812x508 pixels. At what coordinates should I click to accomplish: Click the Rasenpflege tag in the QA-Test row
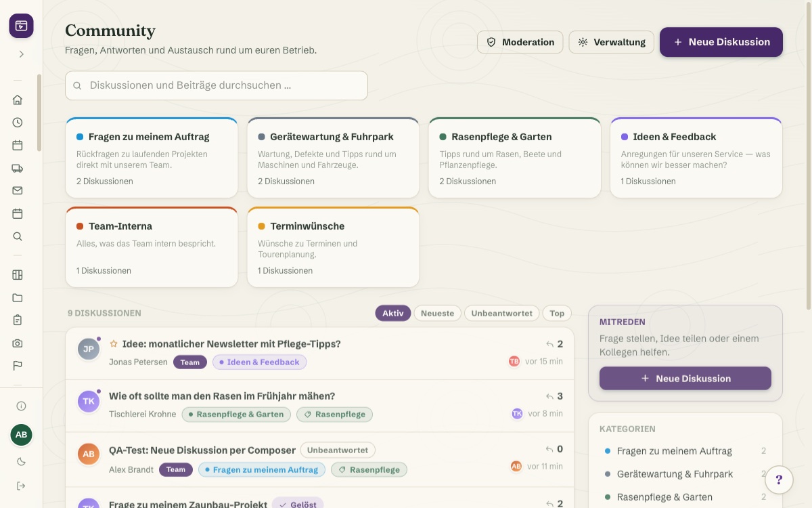coord(369,469)
